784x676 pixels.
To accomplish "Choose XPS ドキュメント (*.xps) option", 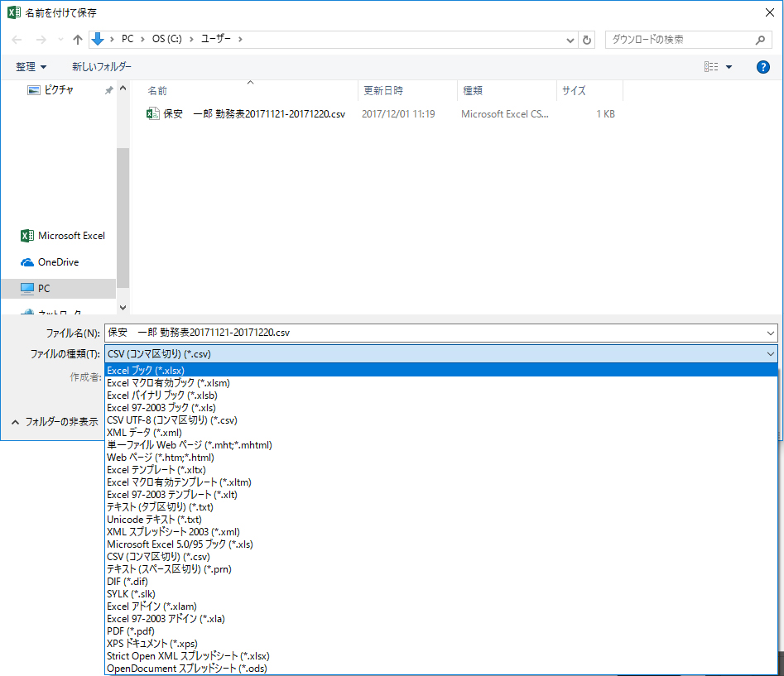I will click(441, 644).
